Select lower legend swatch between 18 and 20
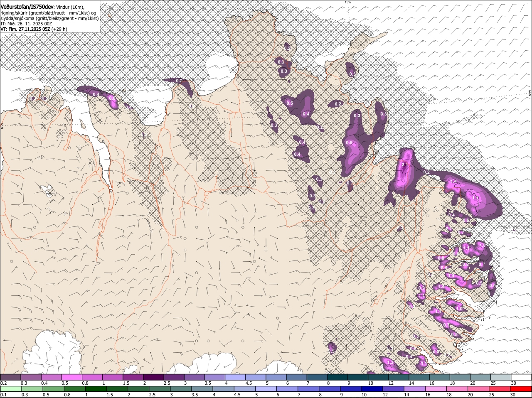Viewport: 532px width, 398px height. pos(456,389)
